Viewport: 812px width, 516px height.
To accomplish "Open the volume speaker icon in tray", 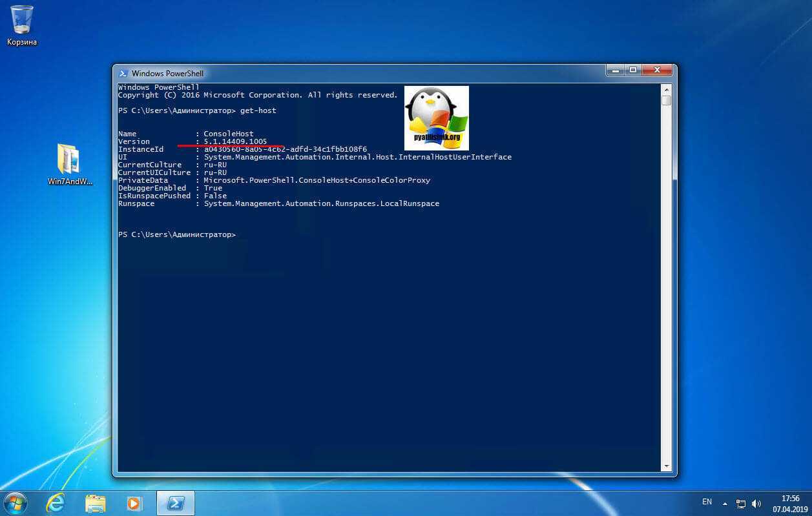I will [756, 503].
